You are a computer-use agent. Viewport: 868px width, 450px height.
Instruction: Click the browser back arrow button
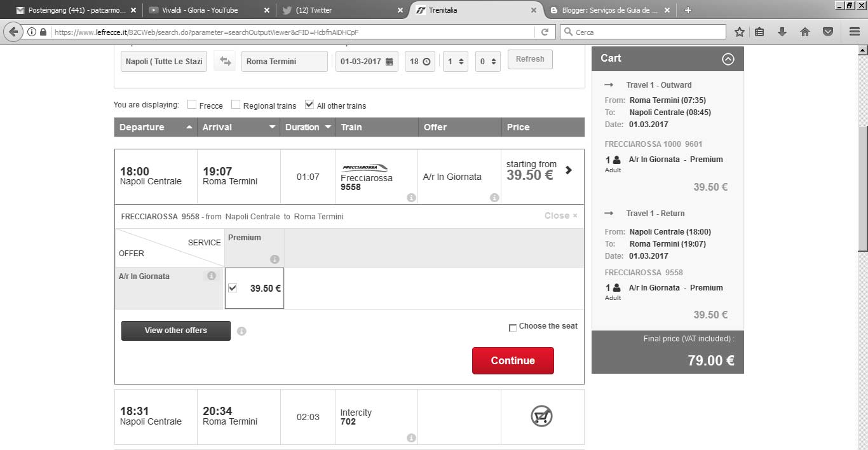tap(13, 32)
